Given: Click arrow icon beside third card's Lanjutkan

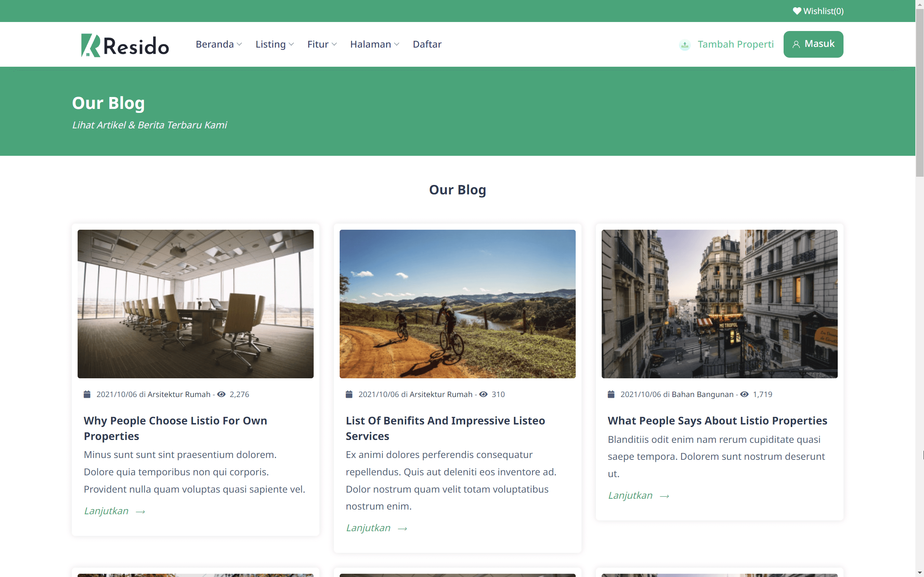Looking at the screenshot, I should (x=664, y=496).
